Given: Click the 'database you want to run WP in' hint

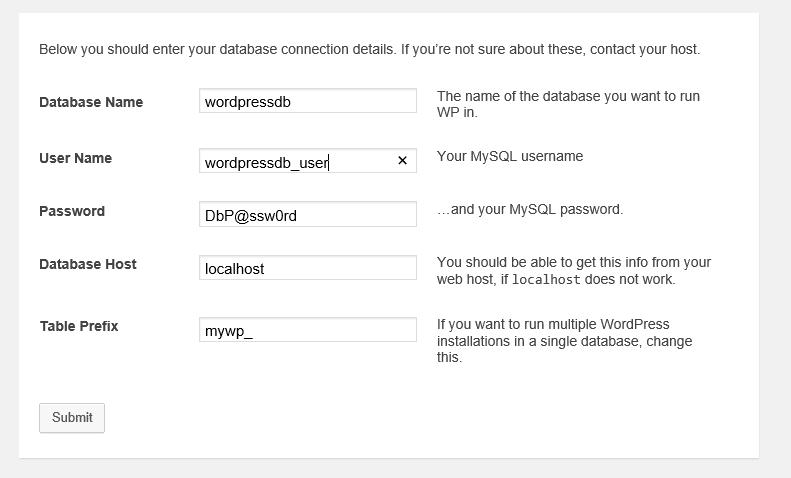Looking at the screenshot, I should 569,104.
